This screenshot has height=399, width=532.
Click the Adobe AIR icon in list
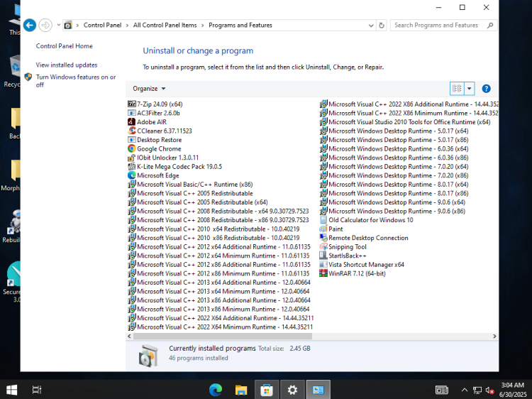132,122
